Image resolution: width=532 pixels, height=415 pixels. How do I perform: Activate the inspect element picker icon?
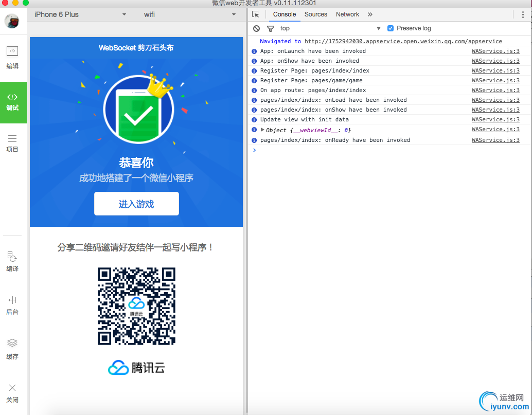coord(256,14)
